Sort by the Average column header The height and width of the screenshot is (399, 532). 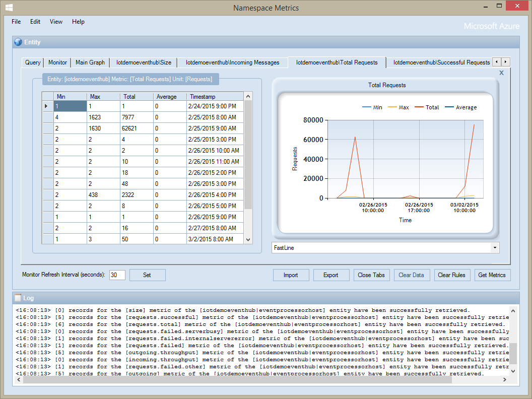[170, 97]
